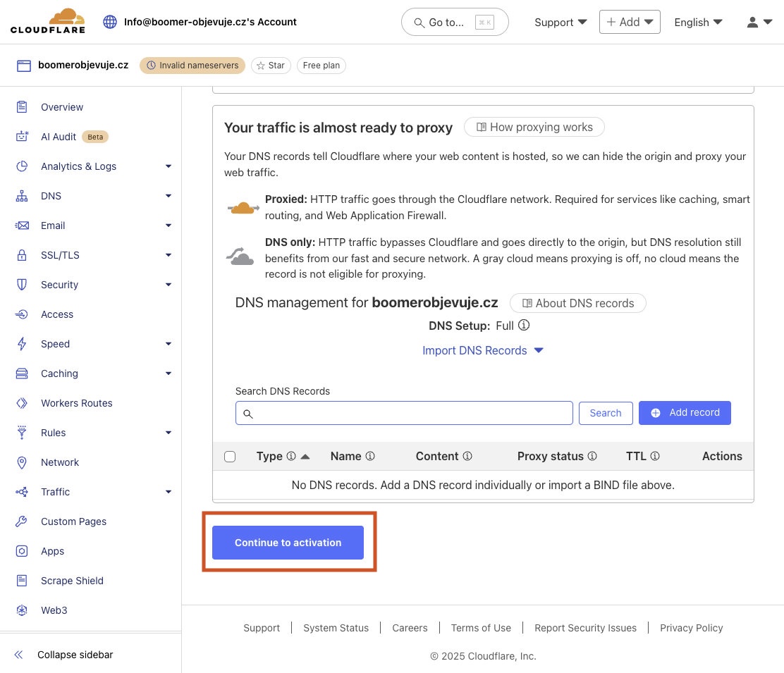Toggle the select-all DNS records checkbox
Viewport: 784px width, 673px height.
click(230, 457)
